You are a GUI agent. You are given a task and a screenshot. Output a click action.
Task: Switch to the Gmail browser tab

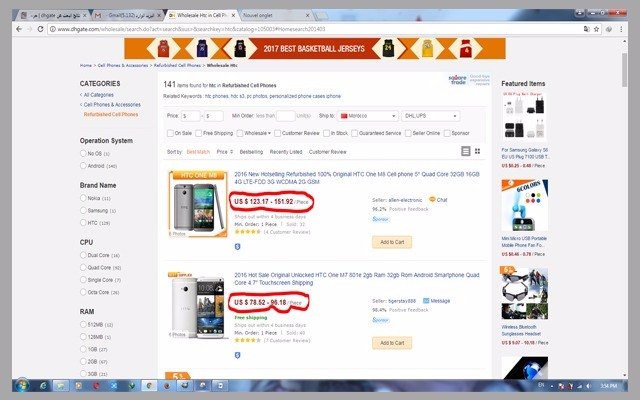[125, 16]
